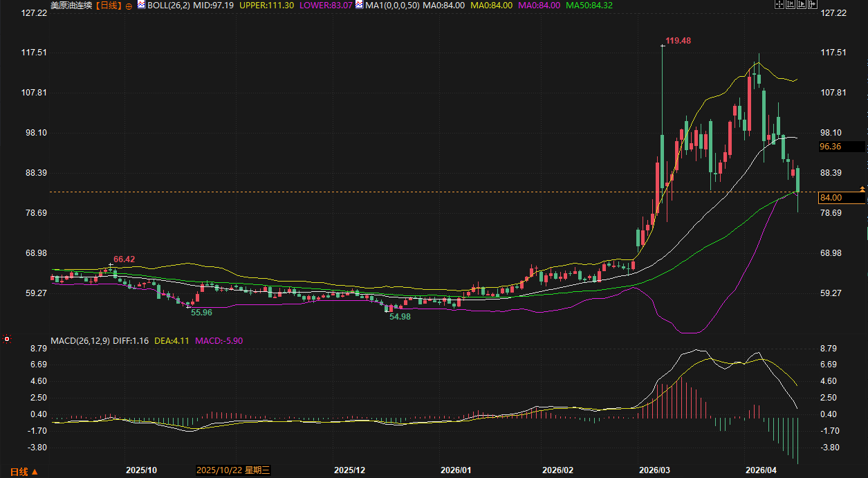The height and width of the screenshot is (478, 868).
Task: Click the UPPER:111.30 value
Action: [x=267, y=5]
